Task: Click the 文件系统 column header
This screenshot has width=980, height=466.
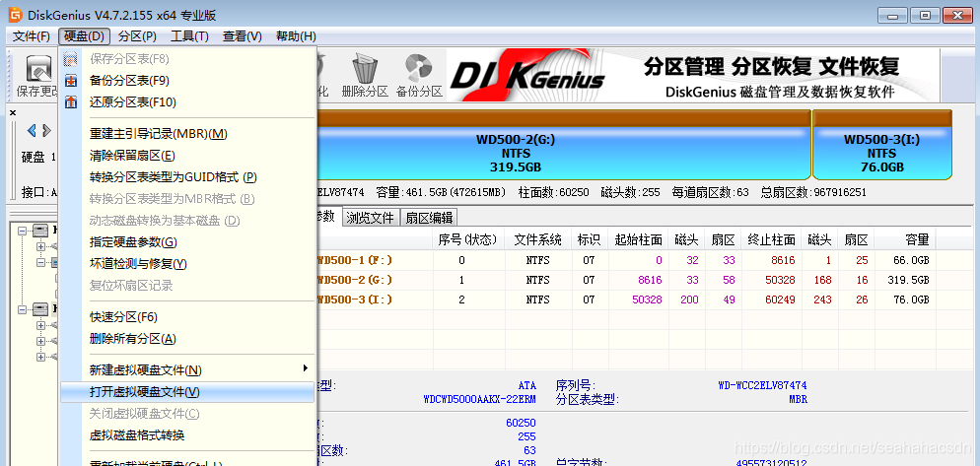Action: (537, 239)
